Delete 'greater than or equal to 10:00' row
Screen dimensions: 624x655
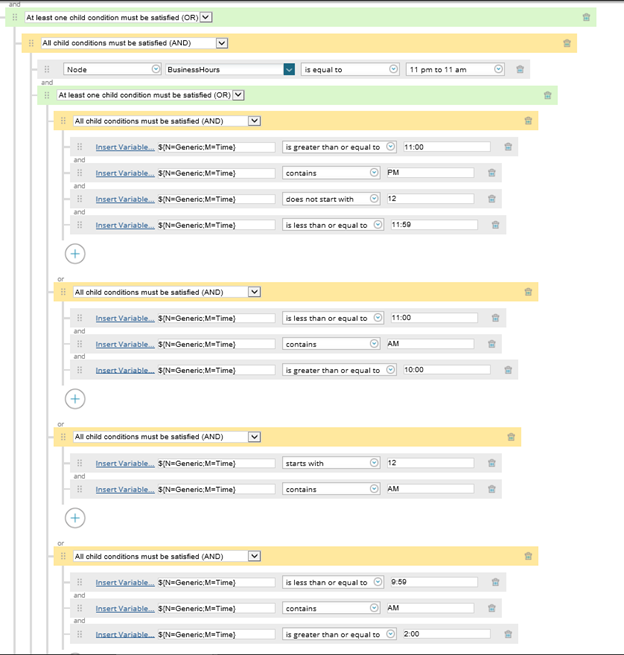(x=508, y=370)
